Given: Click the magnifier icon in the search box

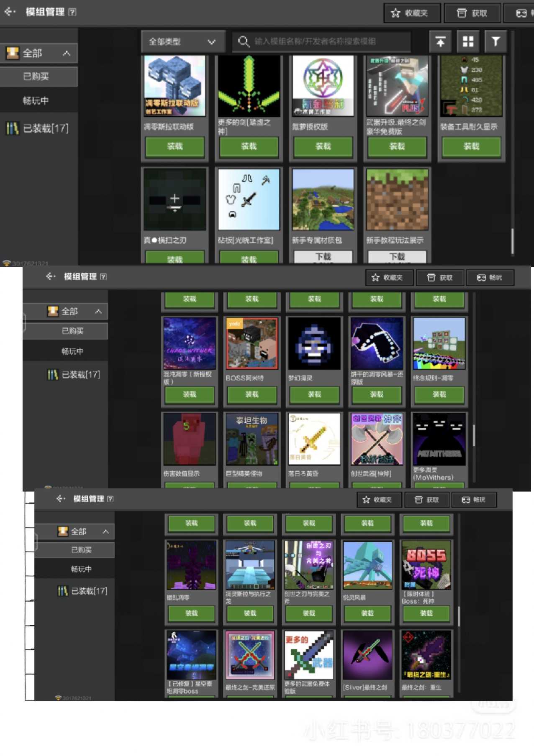Looking at the screenshot, I should click(243, 41).
